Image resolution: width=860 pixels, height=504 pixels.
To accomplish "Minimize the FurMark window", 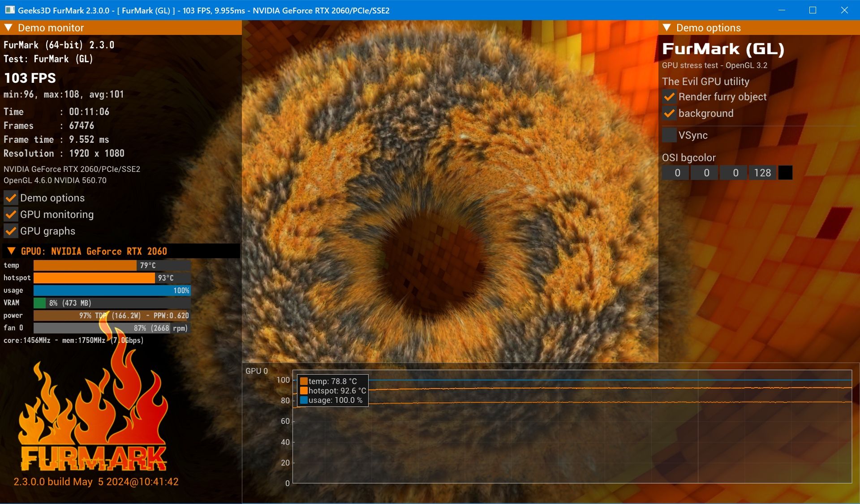I will pos(782,10).
